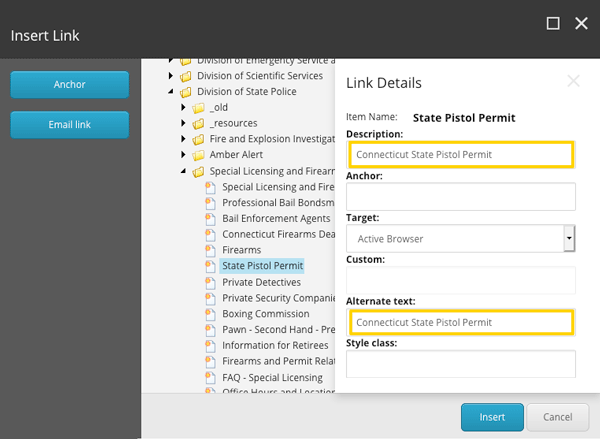Click the folder icon next to _old
The image size is (600, 439).
(198, 108)
